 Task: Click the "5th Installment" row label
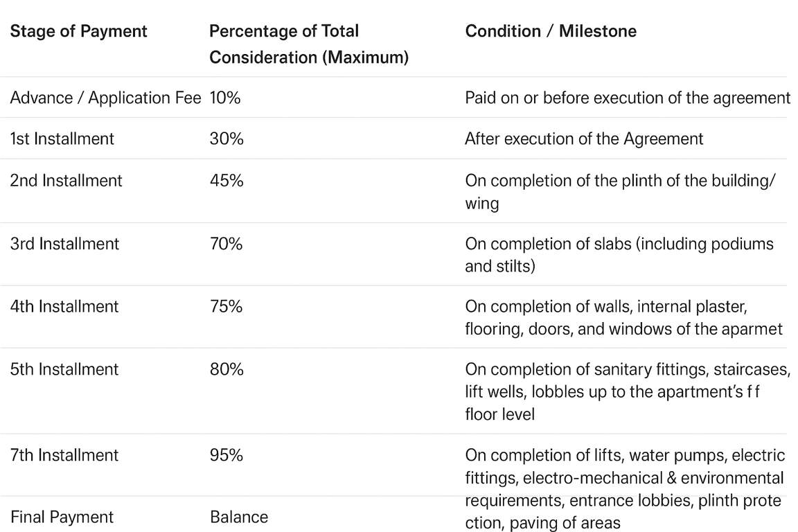point(64,369)
